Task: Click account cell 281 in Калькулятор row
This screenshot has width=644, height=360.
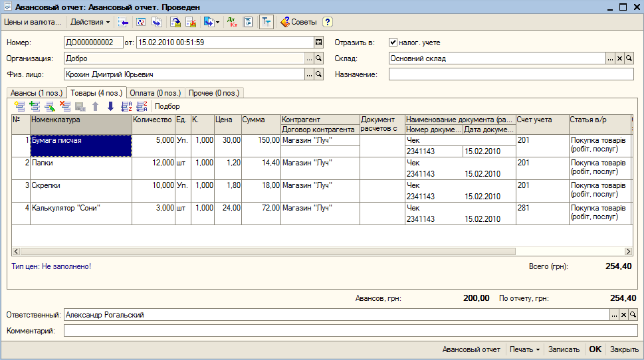Action: tap(542, 213)
